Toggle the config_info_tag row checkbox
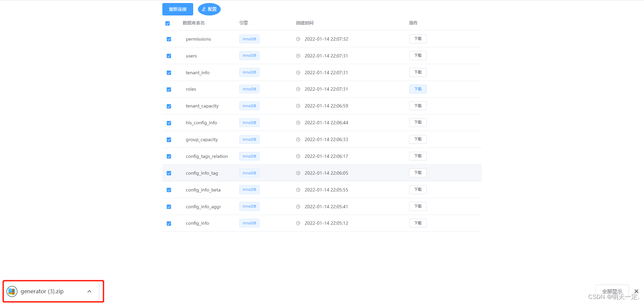This screenshot has height=303, width=644. [x=169, y=173]
